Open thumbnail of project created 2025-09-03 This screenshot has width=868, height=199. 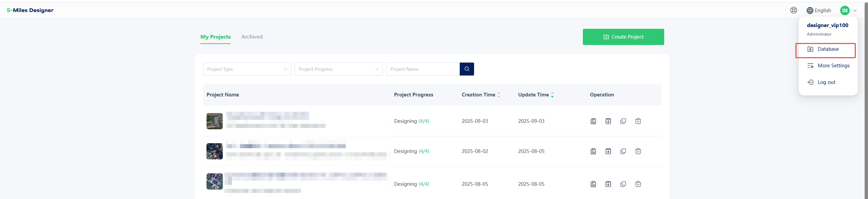click(x=215, y=121)
